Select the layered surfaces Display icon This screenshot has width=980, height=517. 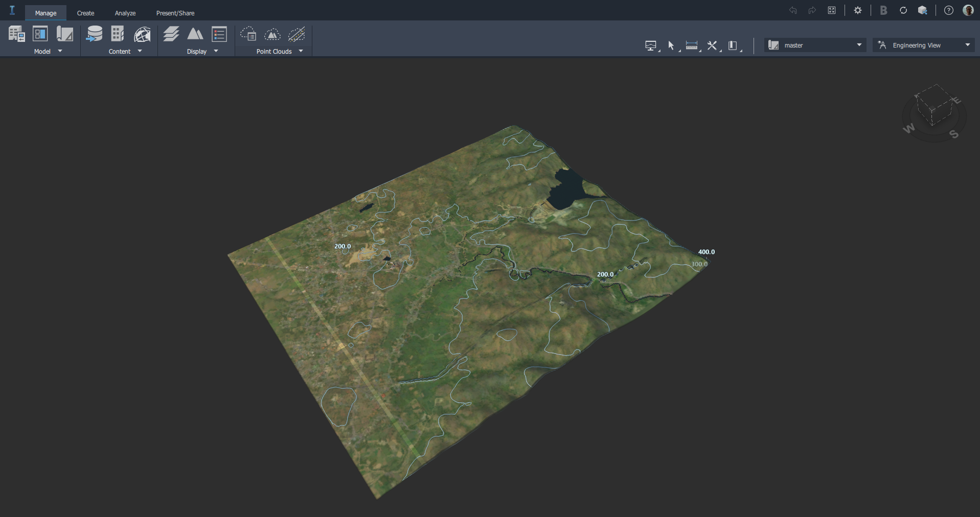click(x=171, y=34)
